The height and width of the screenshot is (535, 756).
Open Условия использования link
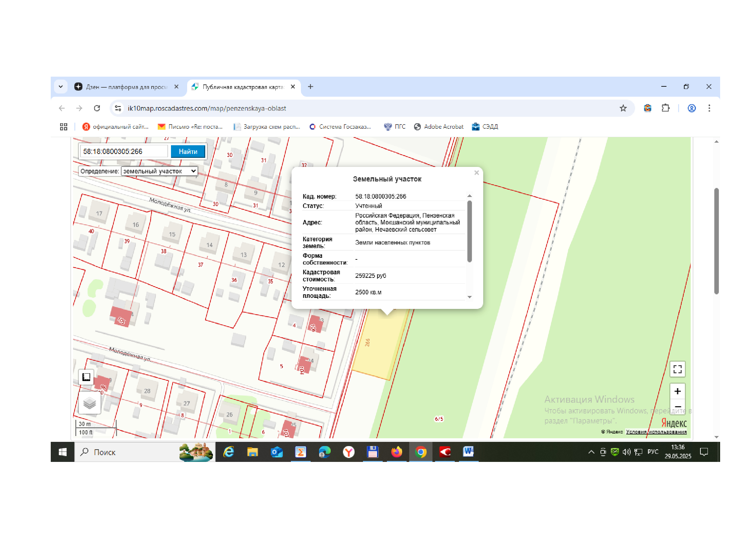point(656,431)
